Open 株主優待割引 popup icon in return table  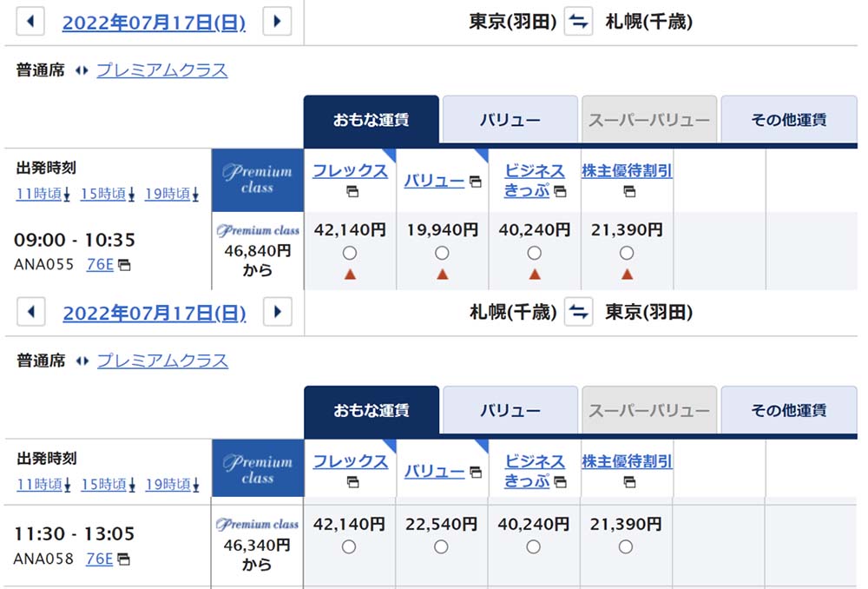coord(629,482)
